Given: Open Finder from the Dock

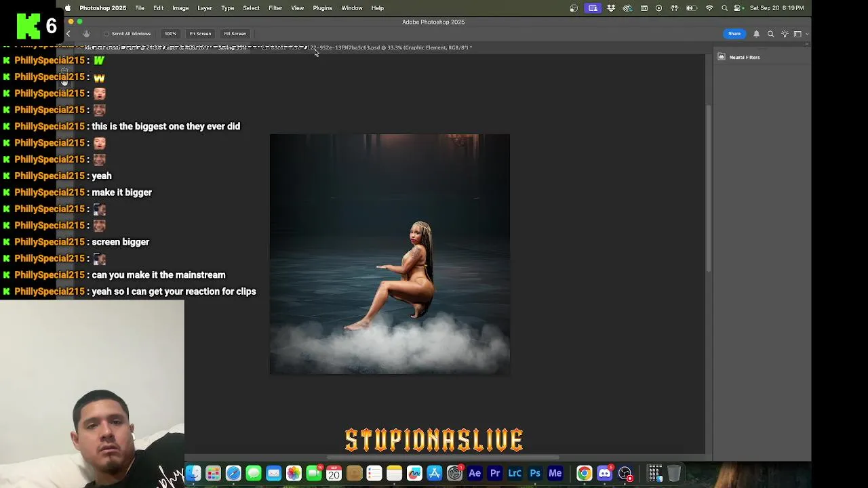Looking at the screenshot, I should 193,473.
